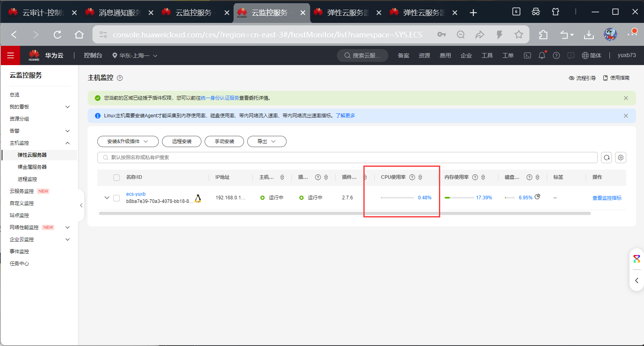Sort by 内存使用率 column

coord(483,177)
